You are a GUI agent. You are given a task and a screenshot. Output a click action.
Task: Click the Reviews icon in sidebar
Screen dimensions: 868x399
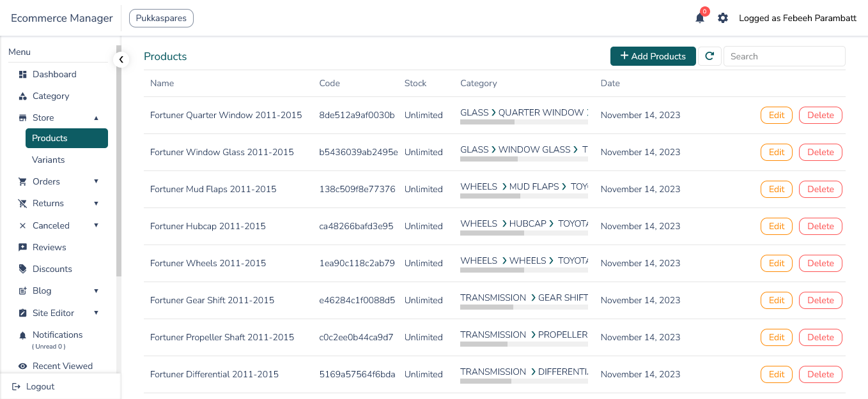coord(23,248)
